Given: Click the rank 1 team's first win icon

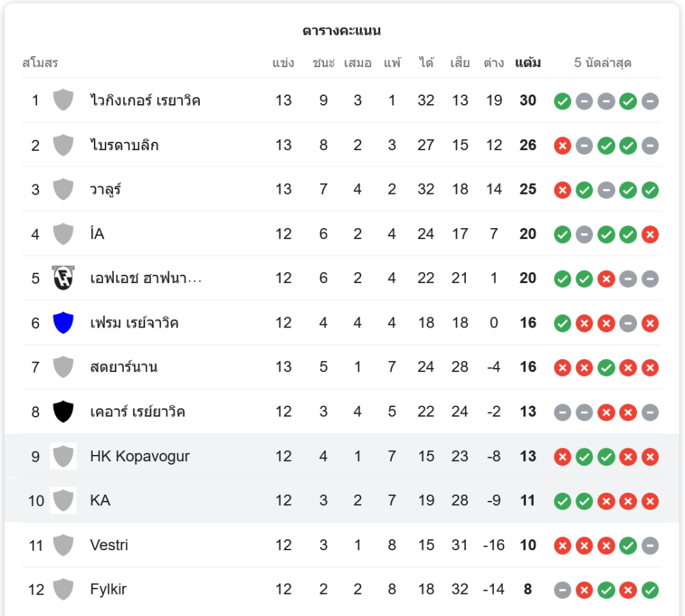Looking at the screenshot, I should tap(562, 101).
